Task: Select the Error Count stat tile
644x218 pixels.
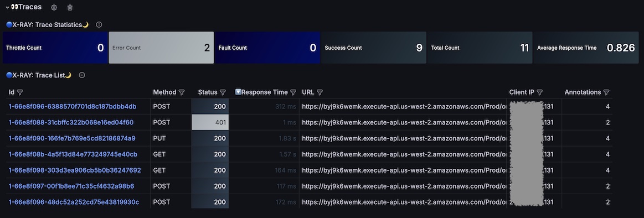Action: point(161,48)
